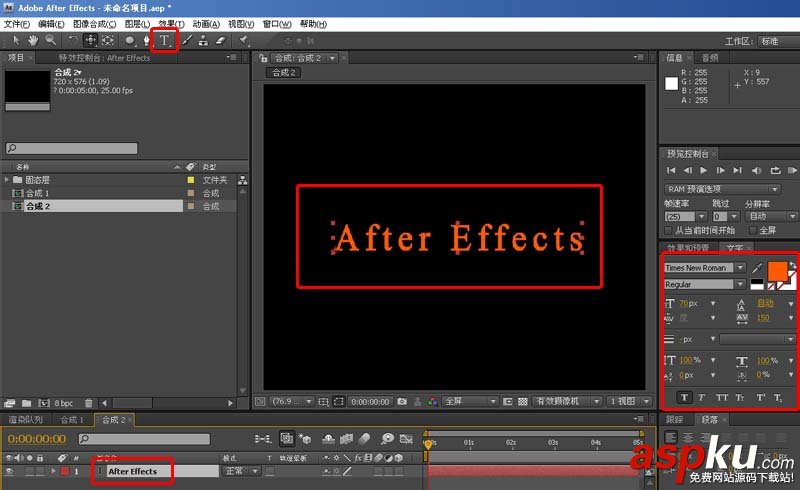This screenshot has width=800, height=490.
Task: Expand 固态层 folder in project
Action: tap(6, 180)
